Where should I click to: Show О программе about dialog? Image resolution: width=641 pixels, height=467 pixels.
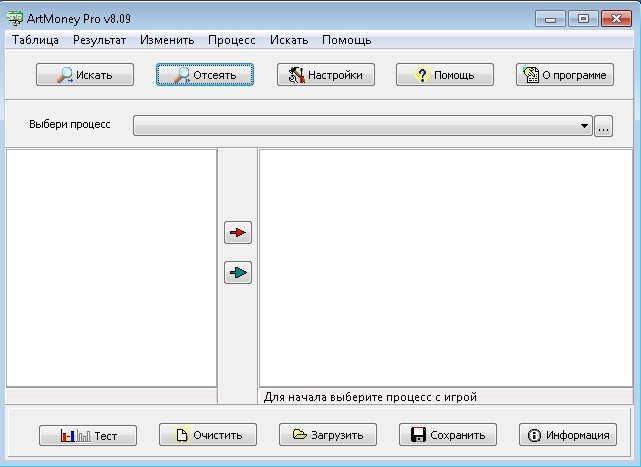pos(565,75)
